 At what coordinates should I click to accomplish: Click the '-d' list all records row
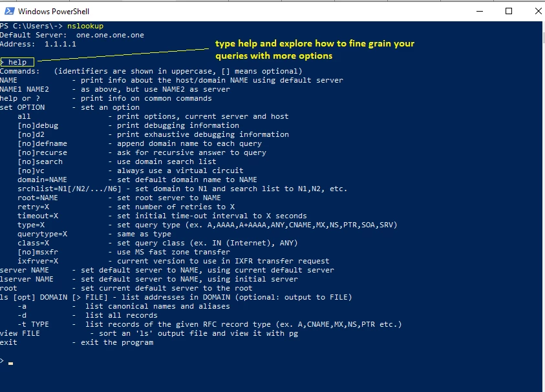click(x=87, y=315)
